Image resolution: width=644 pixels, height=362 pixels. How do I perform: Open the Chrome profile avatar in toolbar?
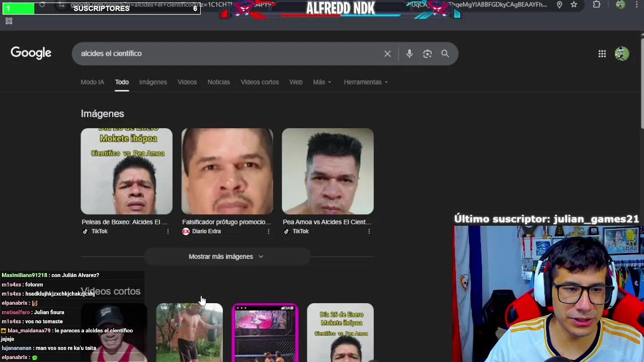click(x=620, y=5)
